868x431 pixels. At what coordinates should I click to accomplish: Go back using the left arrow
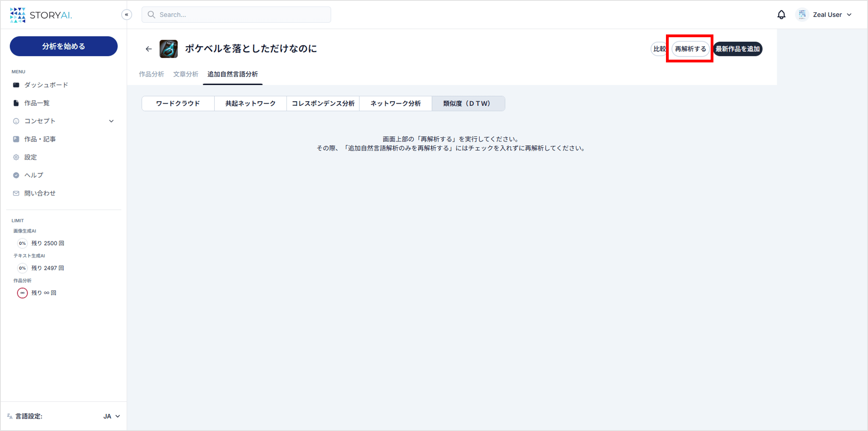point(149,49)
